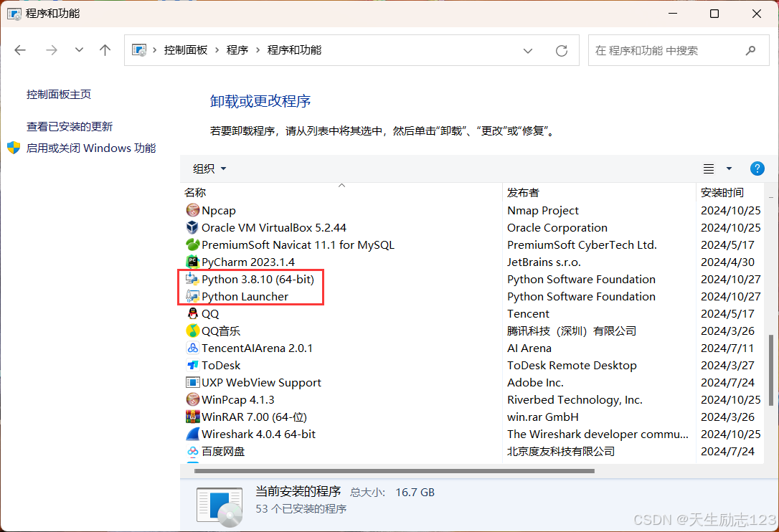Screen dimensions: 779x532
Task: Click the UXP WebView Support icon
Action: pyautogui.click(x=192, y=382)
